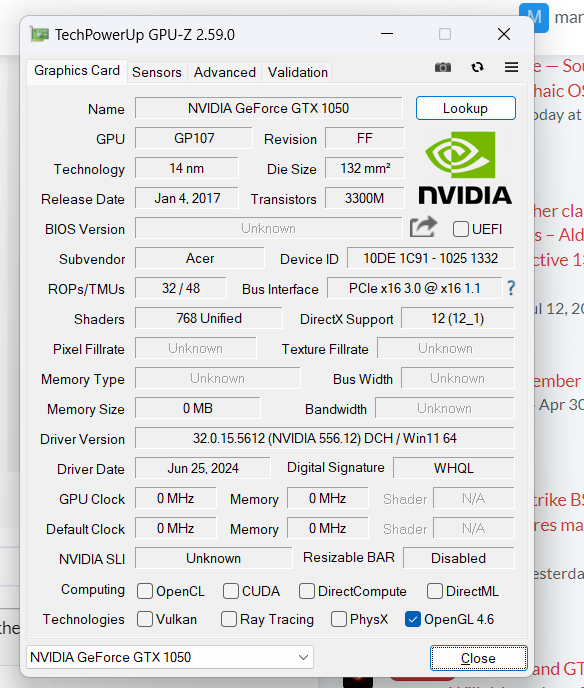Toggle the DirectML checkbox
Image resolution: width=584 pixels, height=688 pixels.
435,591
